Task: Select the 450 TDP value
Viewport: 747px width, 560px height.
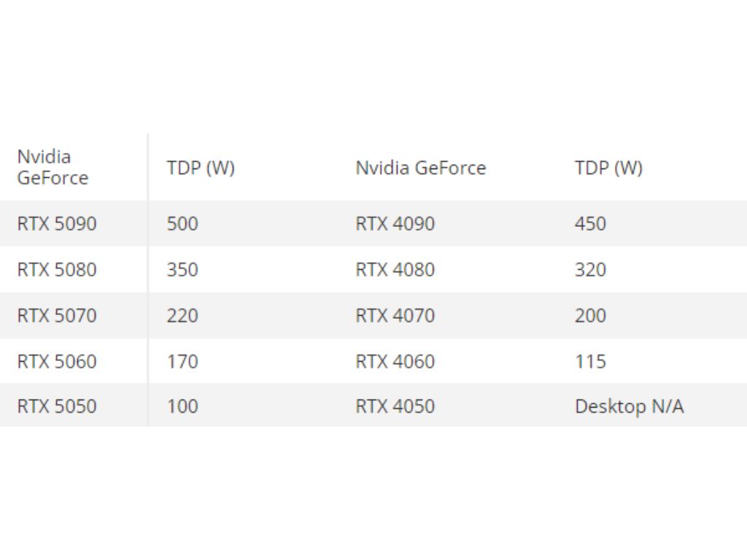Action: click(x=590, y=224)
